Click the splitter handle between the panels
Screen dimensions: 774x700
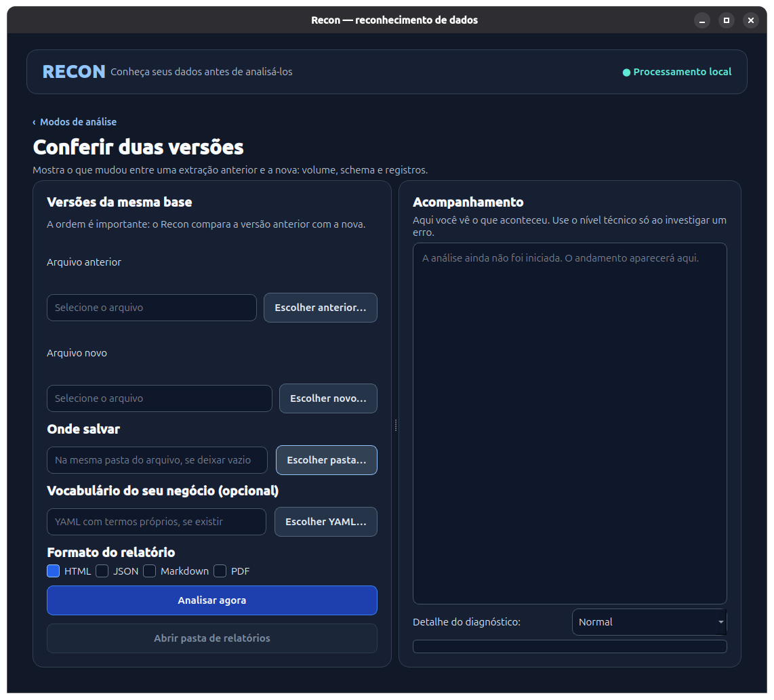[x=395, y=425]
